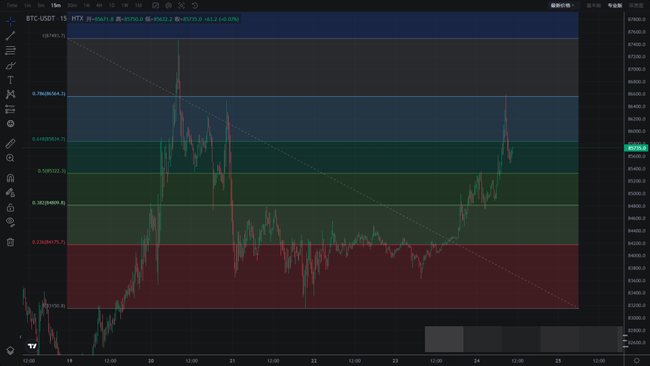Image resolution: width=650 pixels, height=366 pixels.
Task: Click the current price label 85735.0
Action: (636, 148)
